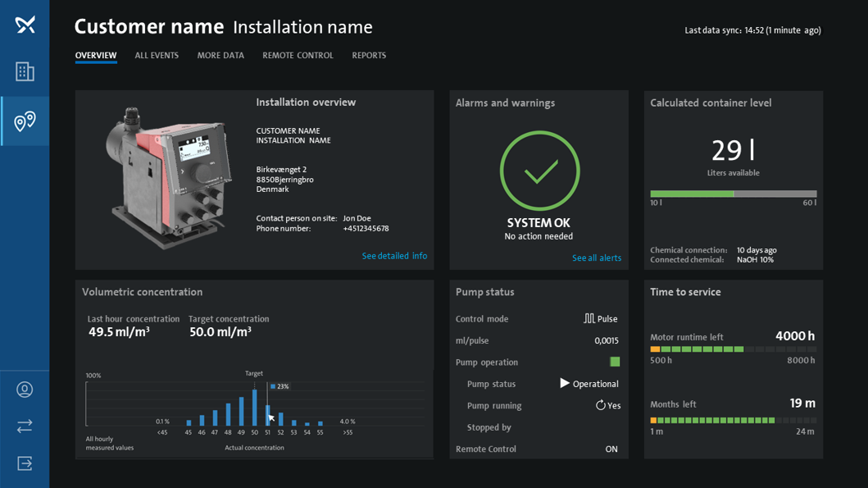Screen dimensions: 868x488
Task: Click the container level progress bar
Action: [733, 194]
